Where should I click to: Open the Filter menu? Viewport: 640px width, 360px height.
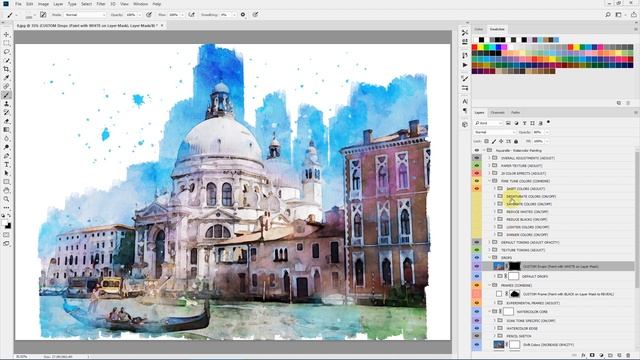pyautogui.click(x=101, y=4)
